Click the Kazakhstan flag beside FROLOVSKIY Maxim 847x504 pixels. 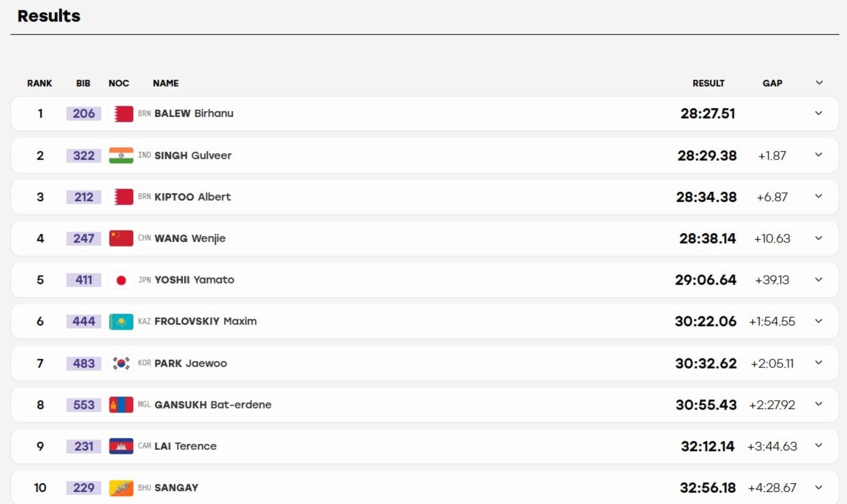121,321
